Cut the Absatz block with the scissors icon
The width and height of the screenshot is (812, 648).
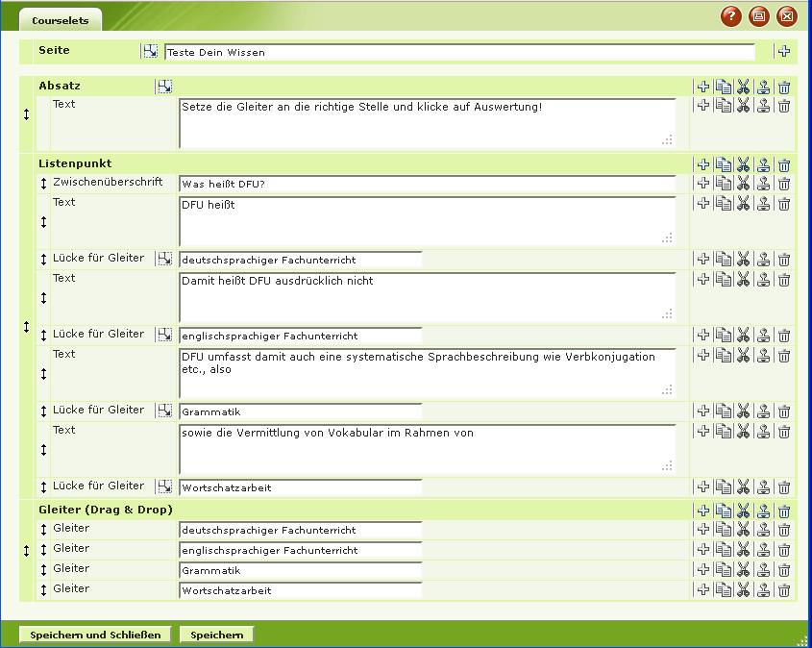tap(743, 87)
